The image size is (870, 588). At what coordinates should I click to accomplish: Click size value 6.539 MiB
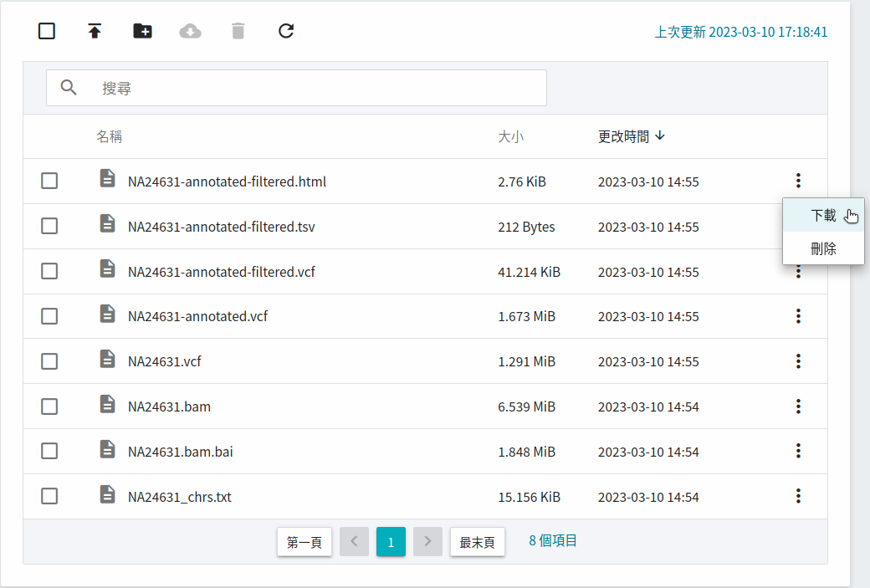[526, 407]
